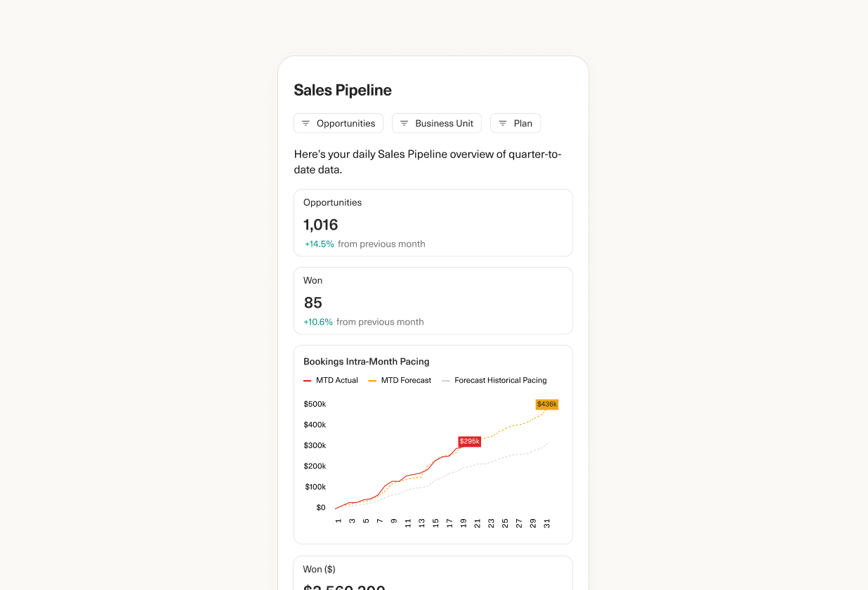Screen dimensions: 868x590
Task: Open the Plan filter dropdown
Action: (515, 123)
